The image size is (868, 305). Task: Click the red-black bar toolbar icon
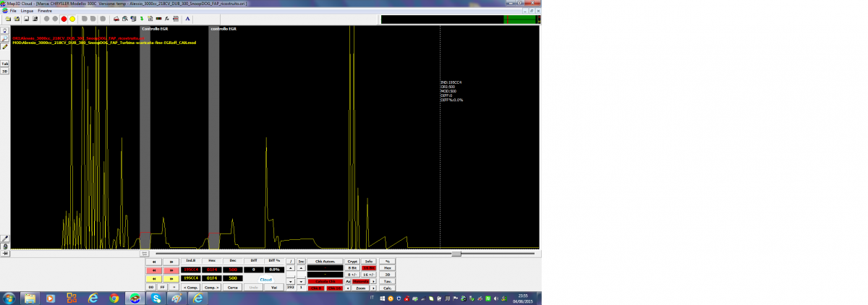(158, 19)
